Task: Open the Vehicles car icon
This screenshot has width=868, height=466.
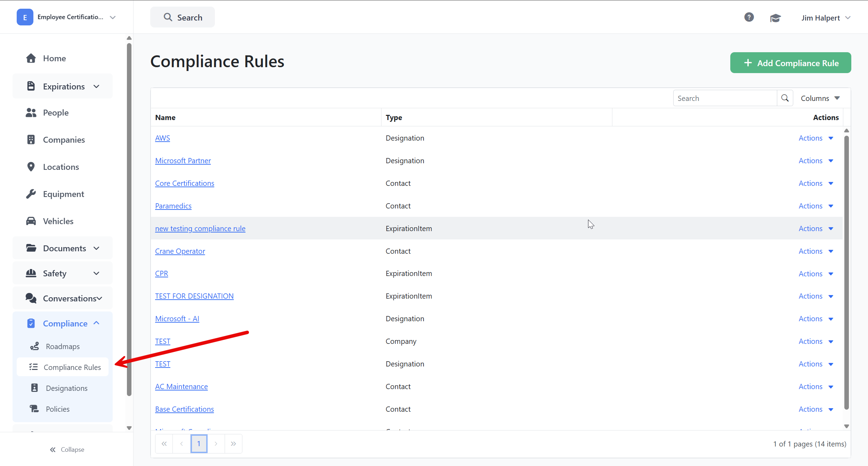Action: pyautogui.click(x=31, y=221)
